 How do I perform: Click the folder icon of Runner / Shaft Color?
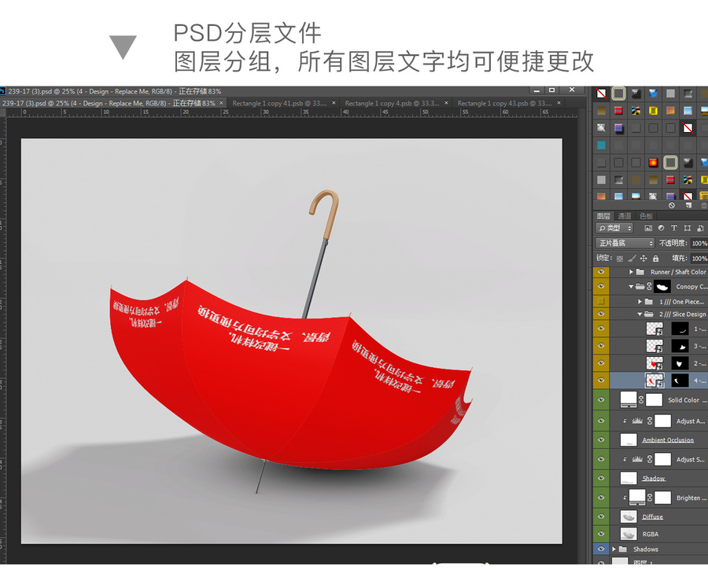click(640, 272)
